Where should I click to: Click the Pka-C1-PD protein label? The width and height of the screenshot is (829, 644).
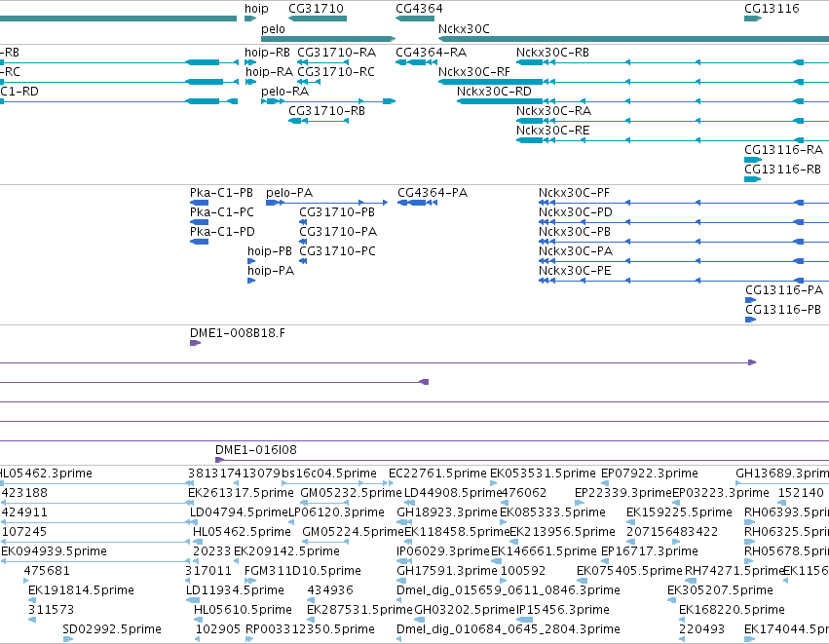pos(222,232)
